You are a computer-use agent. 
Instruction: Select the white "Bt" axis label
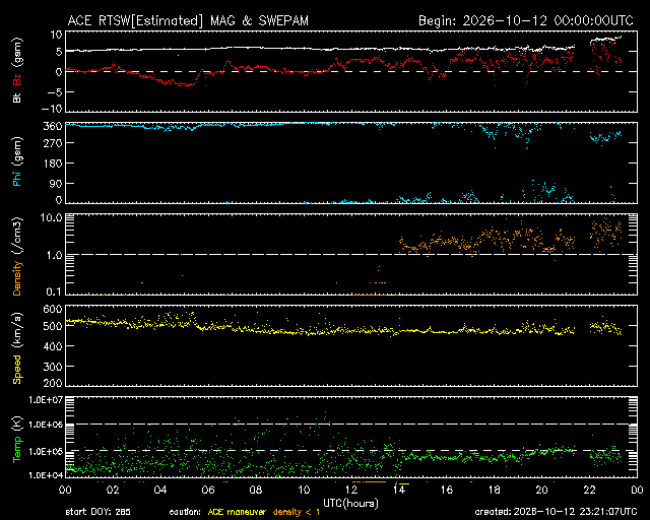[17, 98]
